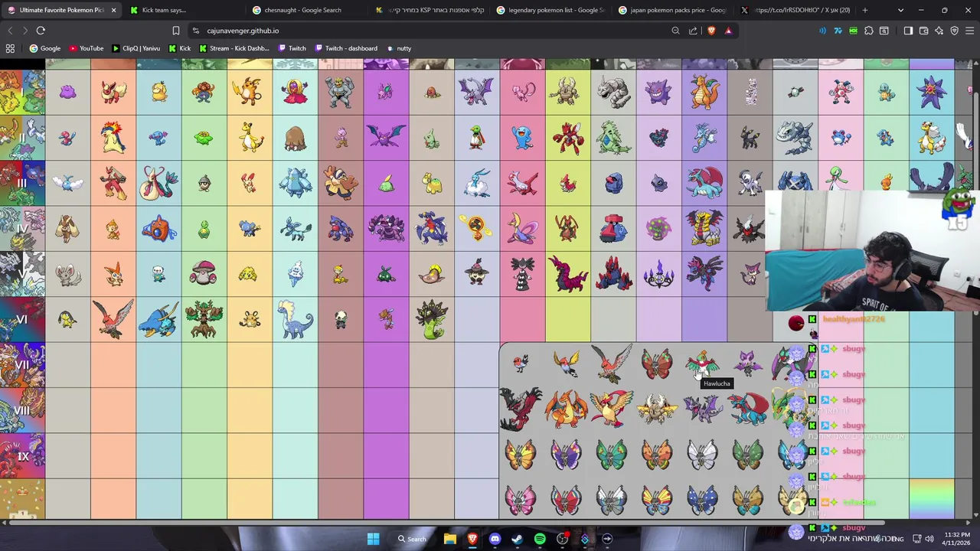Image resolution: width=980 pixels, height=551 pixels.
Task: Click Gengar in the grid
Action: coord(658,92)
